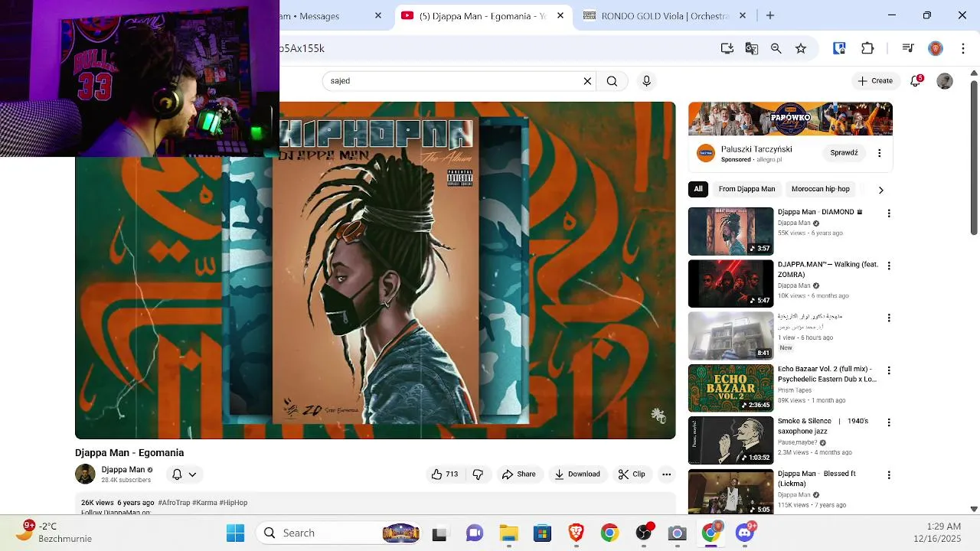Open Brave browser from the taskbar
980x551 pixels.
(x=576, y=533)
